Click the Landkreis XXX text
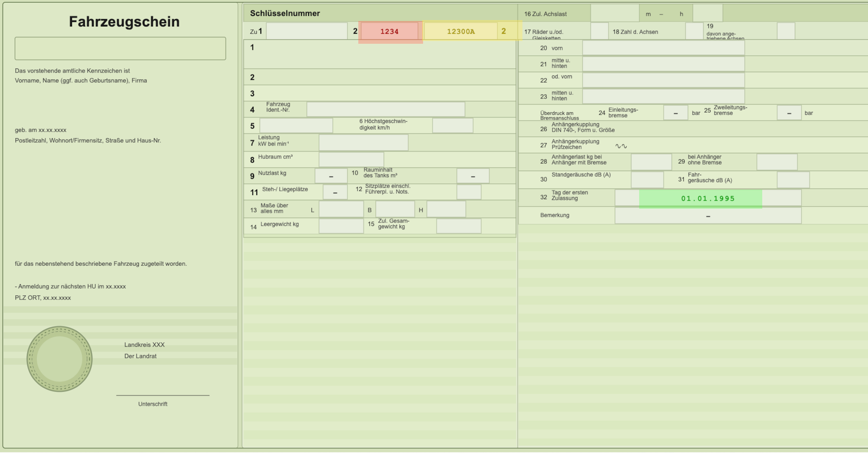 (x=144, y=345)
